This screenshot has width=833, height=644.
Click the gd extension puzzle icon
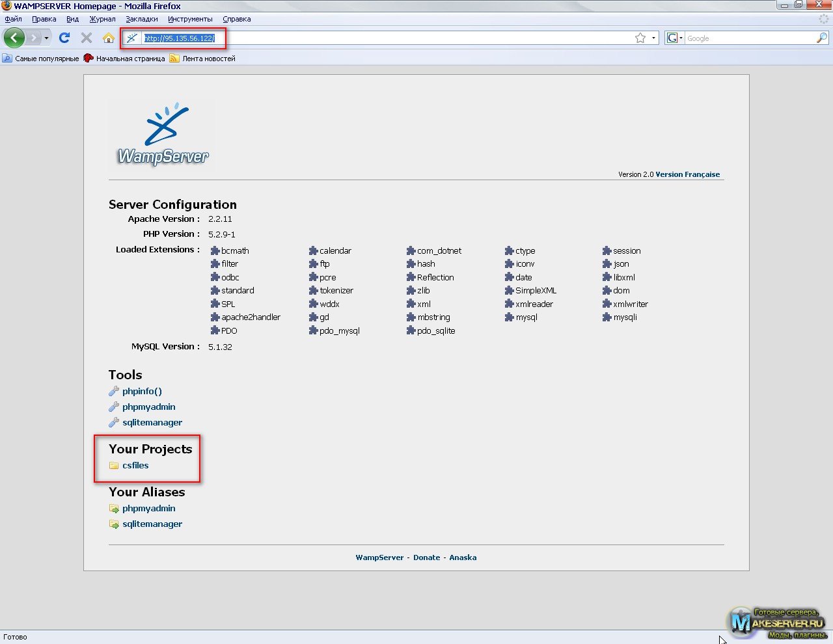click(x=313, y=317)
